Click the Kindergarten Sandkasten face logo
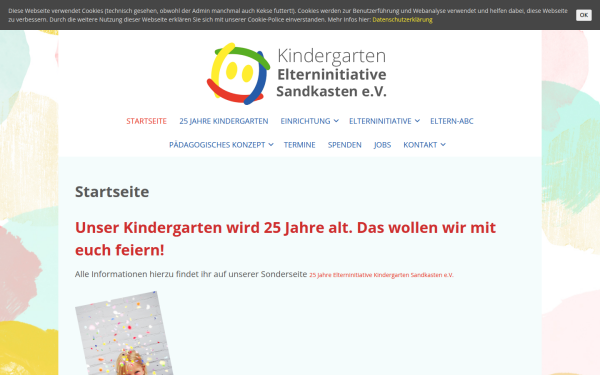This screenshot has height=375, width=600. point(238,73)
